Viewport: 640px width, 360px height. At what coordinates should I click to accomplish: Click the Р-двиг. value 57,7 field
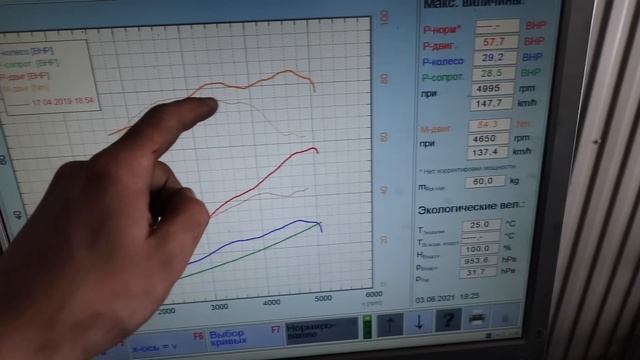496,42
